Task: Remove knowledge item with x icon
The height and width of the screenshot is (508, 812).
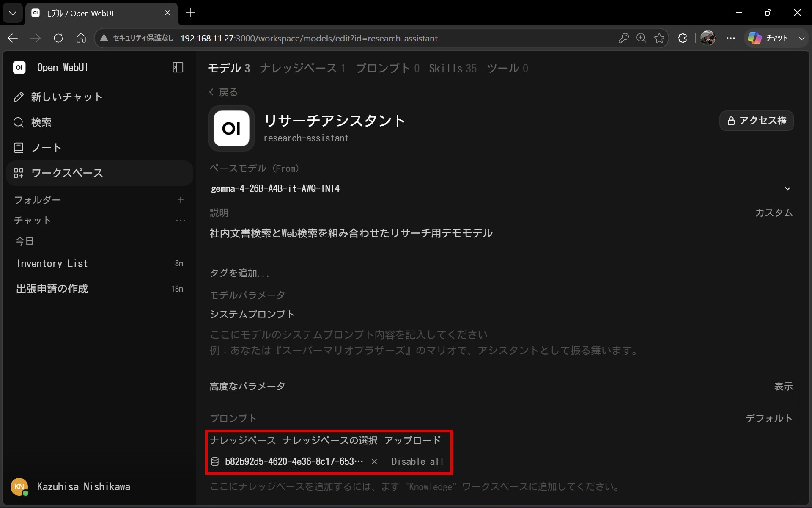Action: (374, 462)
